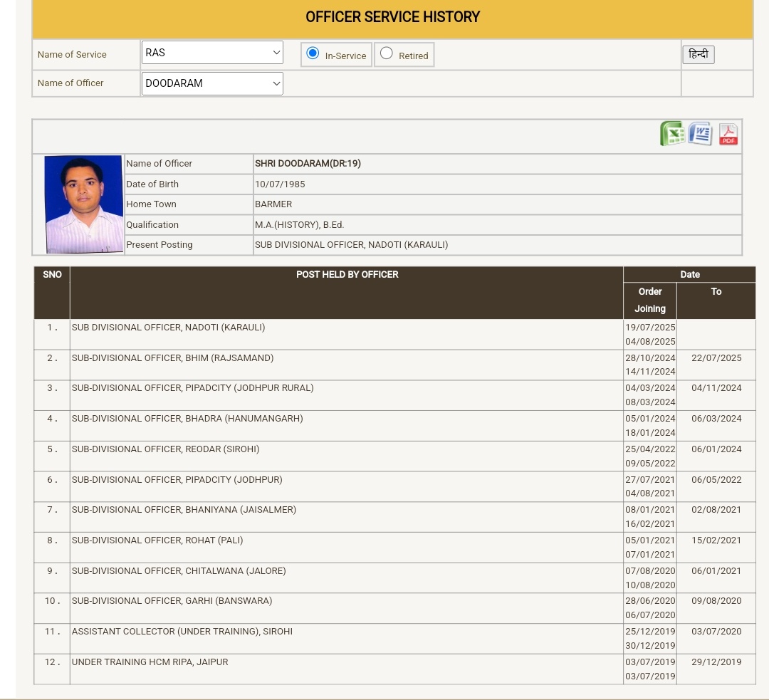769x700 pixels.
Task: Click post BHIM (RAJSAMAND) row
Action: [x=172, y=358]
